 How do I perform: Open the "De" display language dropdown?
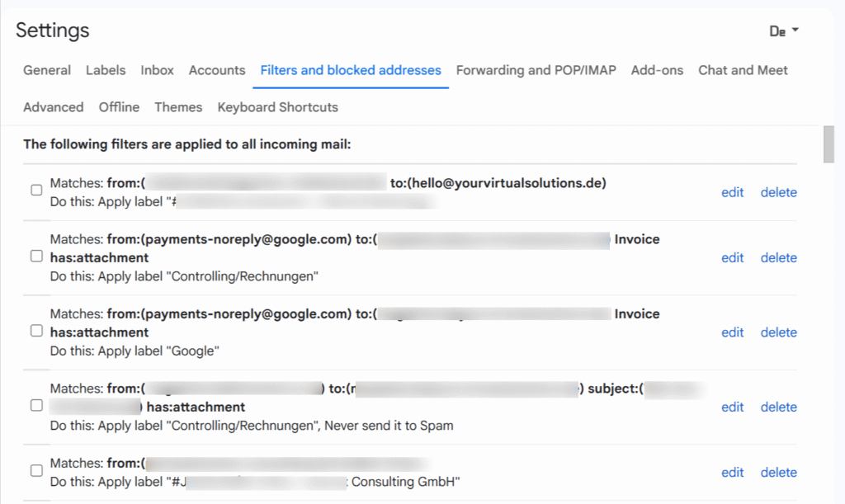(x=782, y=30)
